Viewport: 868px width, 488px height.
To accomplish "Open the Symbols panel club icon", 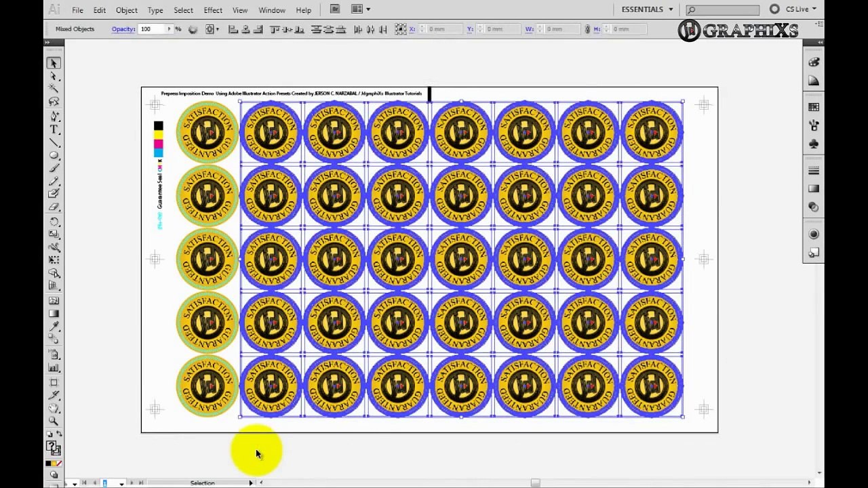I will (814, 144).
